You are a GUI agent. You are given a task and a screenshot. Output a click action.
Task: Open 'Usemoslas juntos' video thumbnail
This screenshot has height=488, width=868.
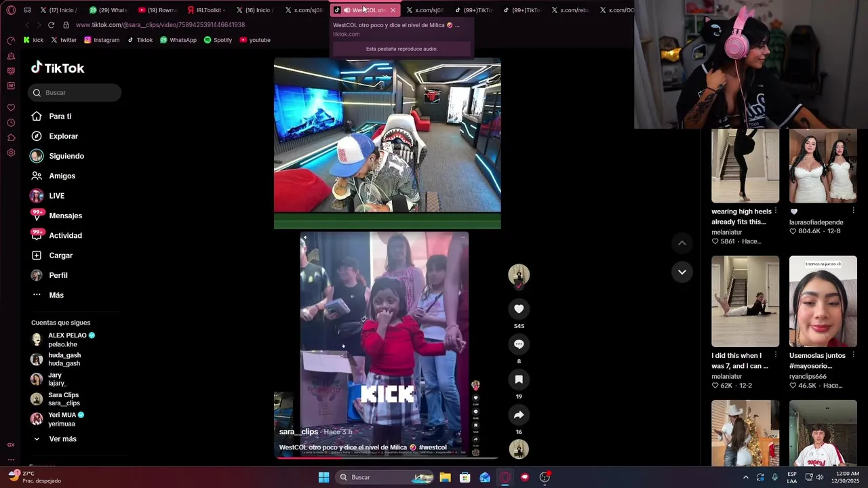point(823,302)
